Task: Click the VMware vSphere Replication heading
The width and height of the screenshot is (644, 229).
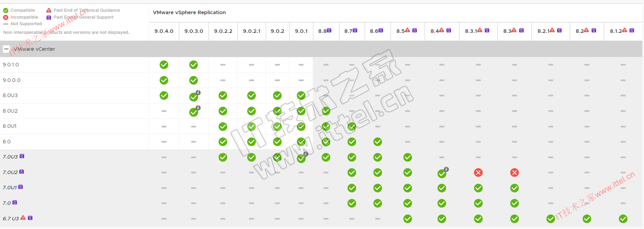Action: (x=189, y=12)
